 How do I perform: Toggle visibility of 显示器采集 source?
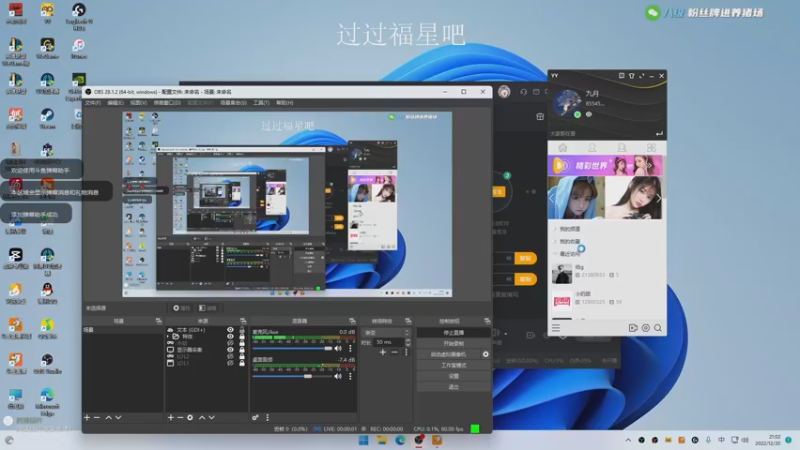pos(230,350)
